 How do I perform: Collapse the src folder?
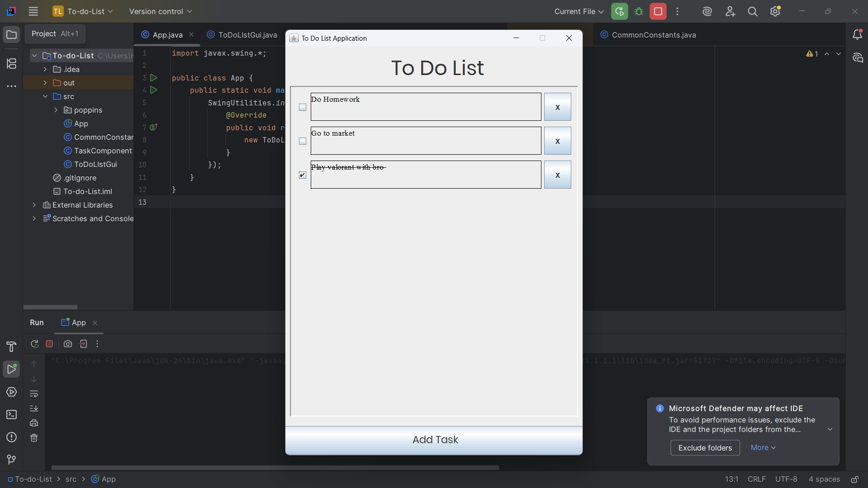pyautogui.click(x=45, y=96)
